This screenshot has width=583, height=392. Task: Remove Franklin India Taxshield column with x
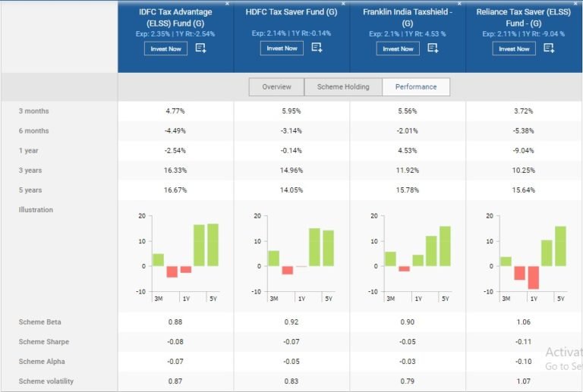[459, 3]
